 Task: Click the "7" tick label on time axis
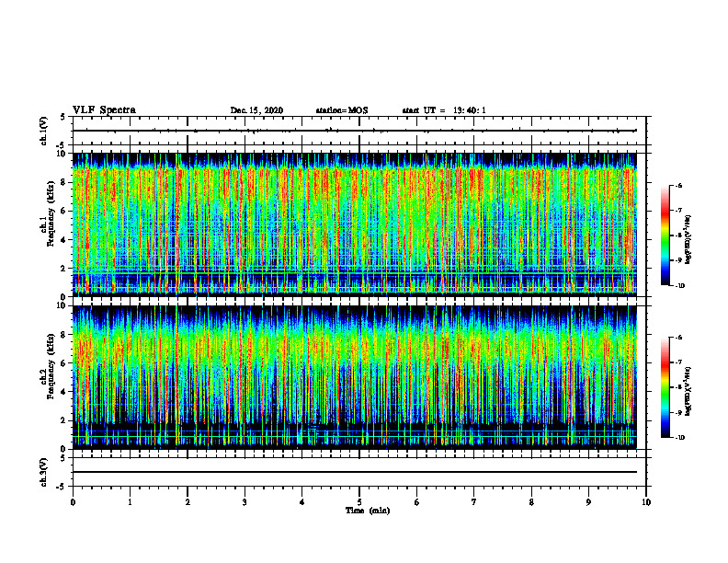474,502
